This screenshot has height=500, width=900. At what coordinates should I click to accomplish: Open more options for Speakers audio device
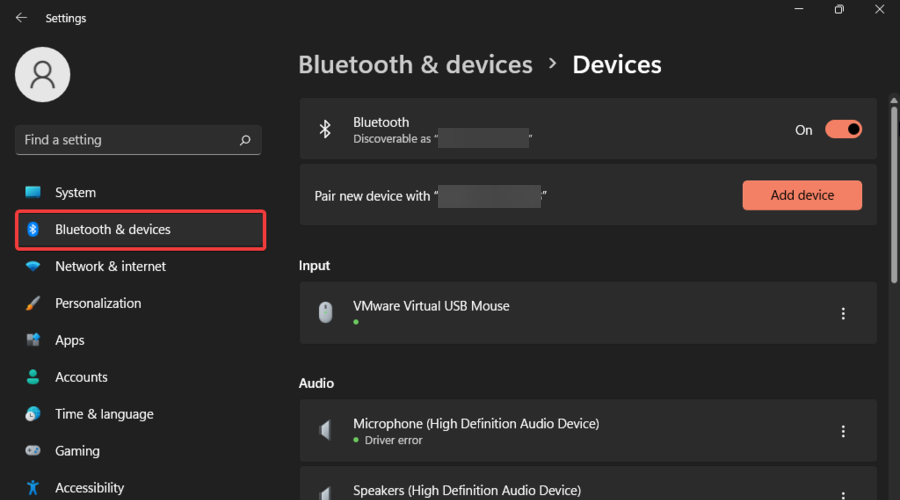(843, 495)
